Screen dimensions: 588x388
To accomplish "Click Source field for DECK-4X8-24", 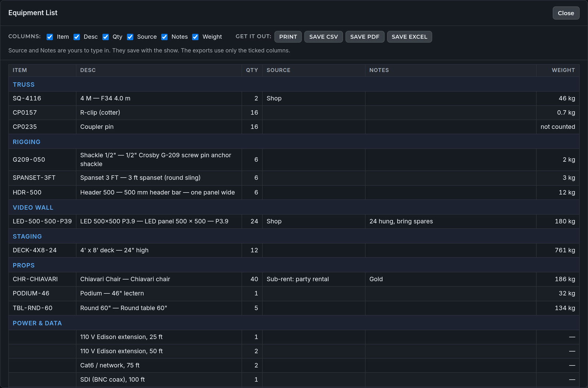I will (x=314, y=250).
